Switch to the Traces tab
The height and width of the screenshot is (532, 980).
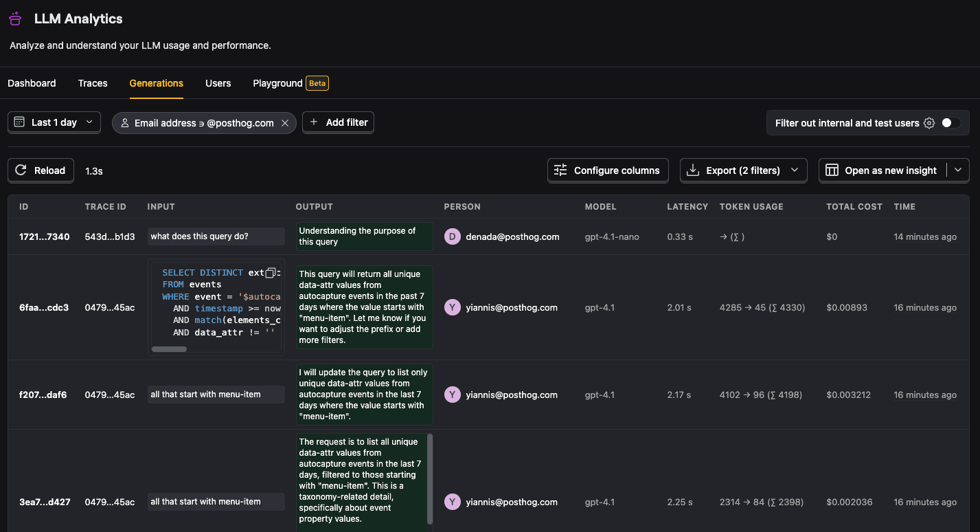[93, 83]
